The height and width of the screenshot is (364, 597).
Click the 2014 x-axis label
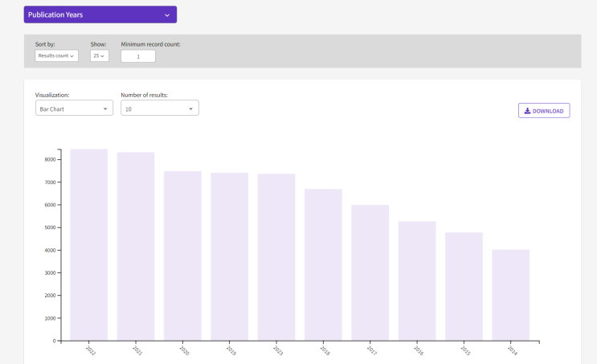point(513,350)
